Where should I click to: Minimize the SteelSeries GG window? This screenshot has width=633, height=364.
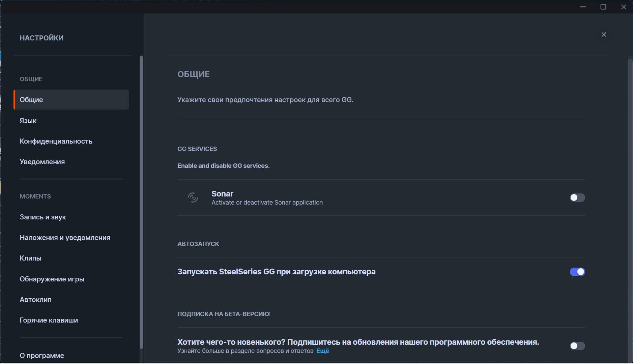point(583,7)
